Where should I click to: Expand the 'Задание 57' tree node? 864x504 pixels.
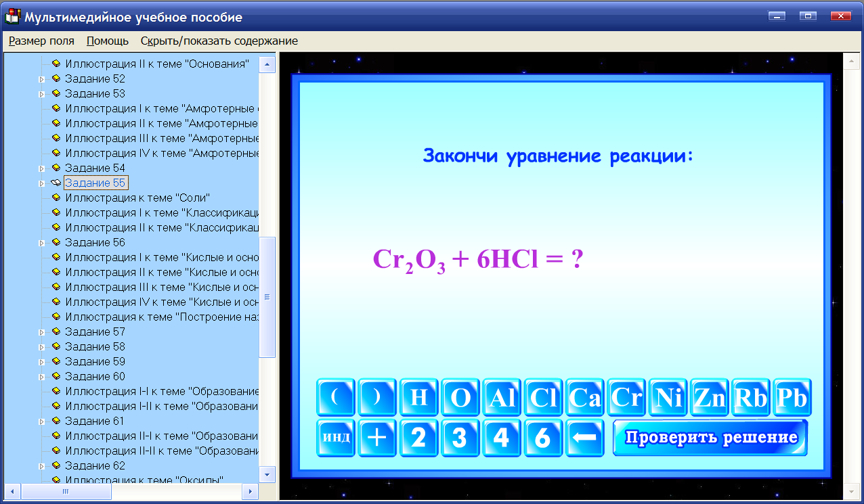41,331
